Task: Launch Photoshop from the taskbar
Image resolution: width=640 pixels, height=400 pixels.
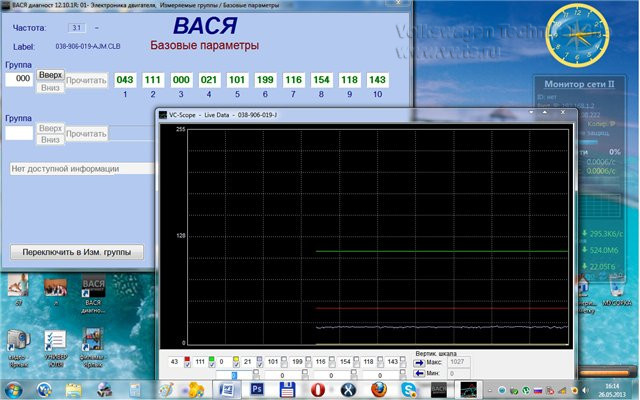Action: click(x=257, y=389)
